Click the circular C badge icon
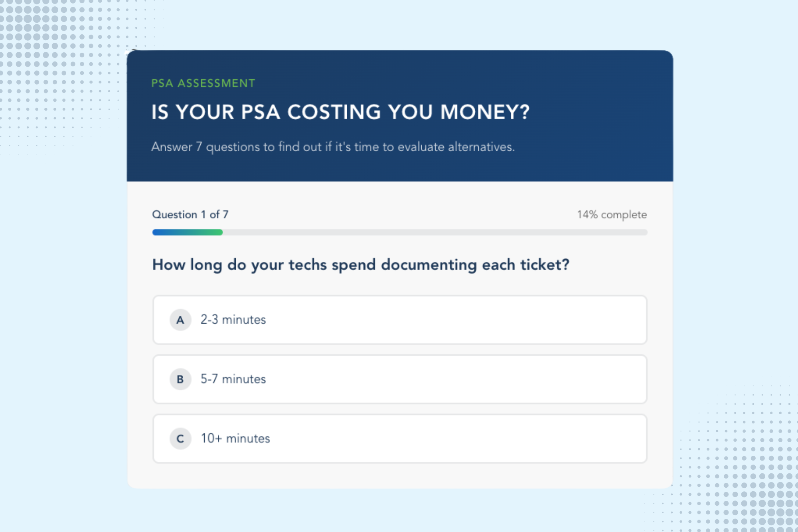This screenshot has width=798, height=532. coord(180,438)
